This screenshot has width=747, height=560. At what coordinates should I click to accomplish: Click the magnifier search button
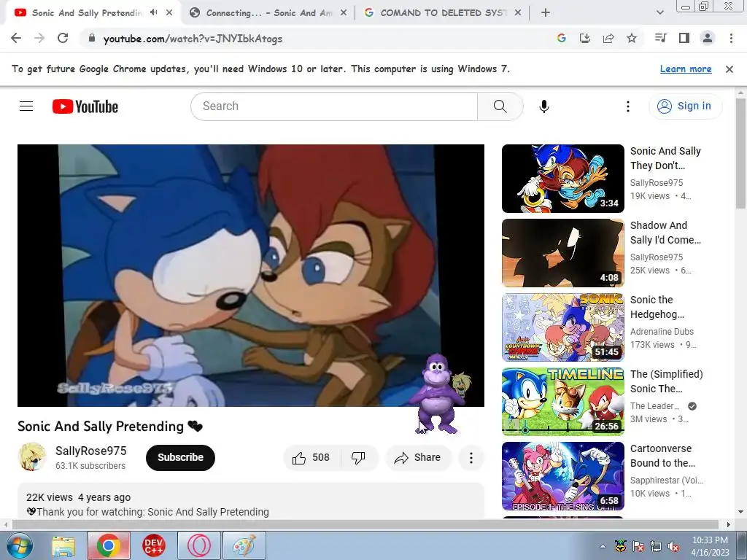coord(500,106)
